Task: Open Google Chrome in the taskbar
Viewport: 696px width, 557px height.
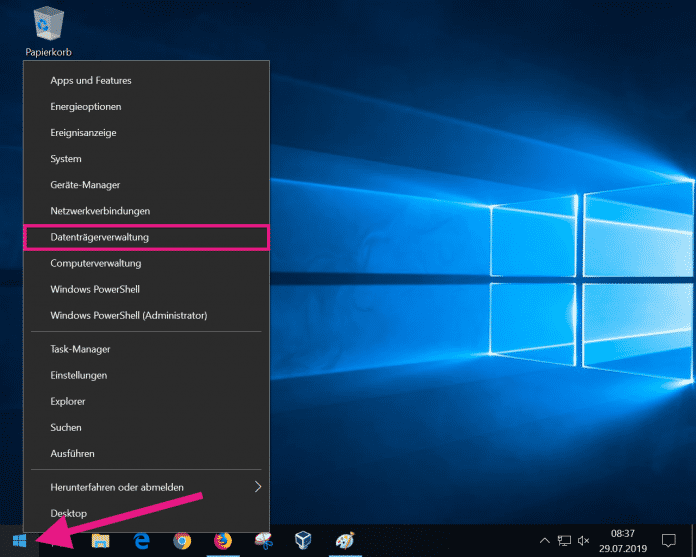Action: click(x=182, y=541)
